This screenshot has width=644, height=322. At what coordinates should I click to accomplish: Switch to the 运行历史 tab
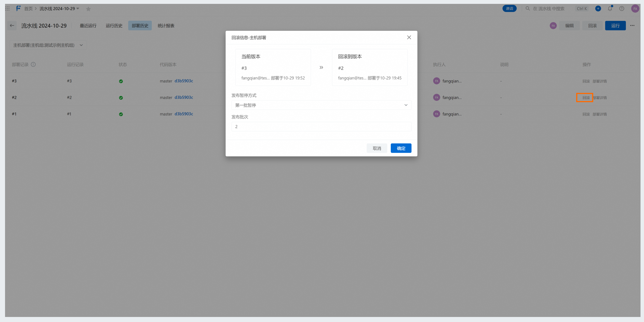114,26
